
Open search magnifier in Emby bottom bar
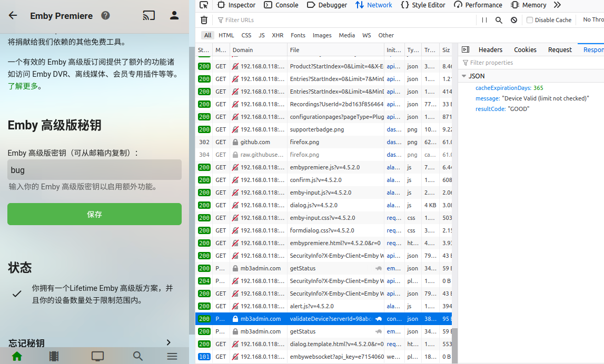coord(138,356)
